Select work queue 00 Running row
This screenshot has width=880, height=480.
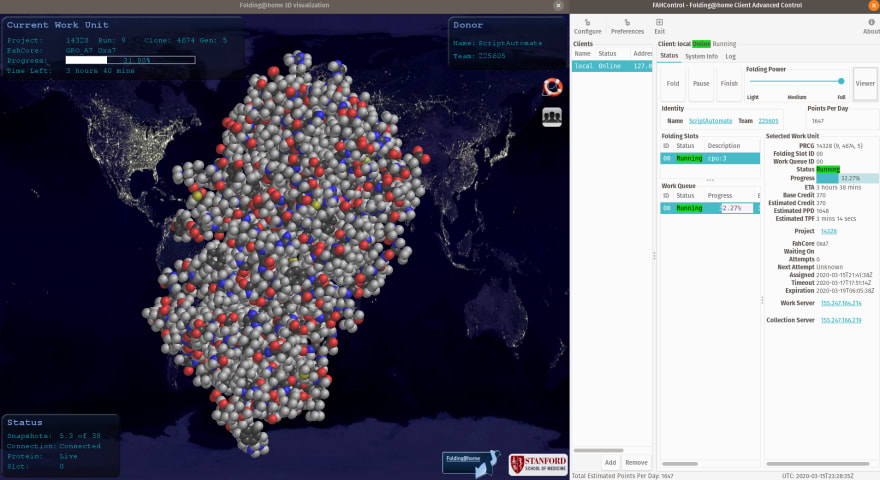click(710, 208)
